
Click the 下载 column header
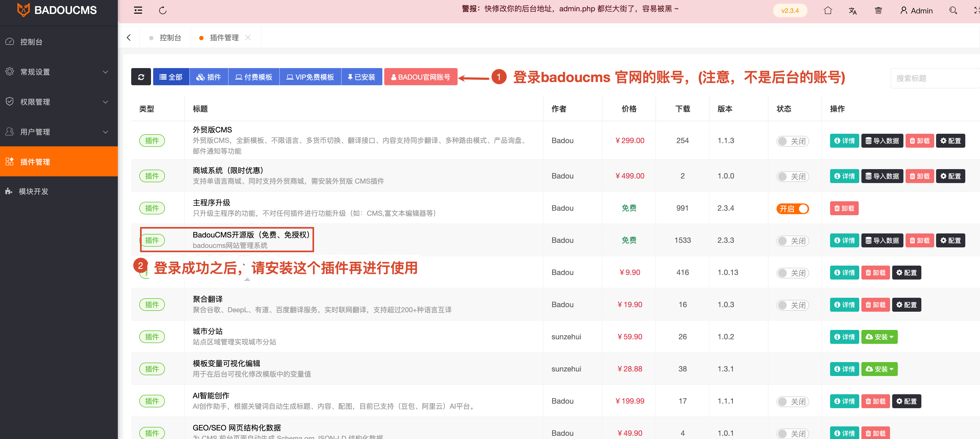pos(683,109)
